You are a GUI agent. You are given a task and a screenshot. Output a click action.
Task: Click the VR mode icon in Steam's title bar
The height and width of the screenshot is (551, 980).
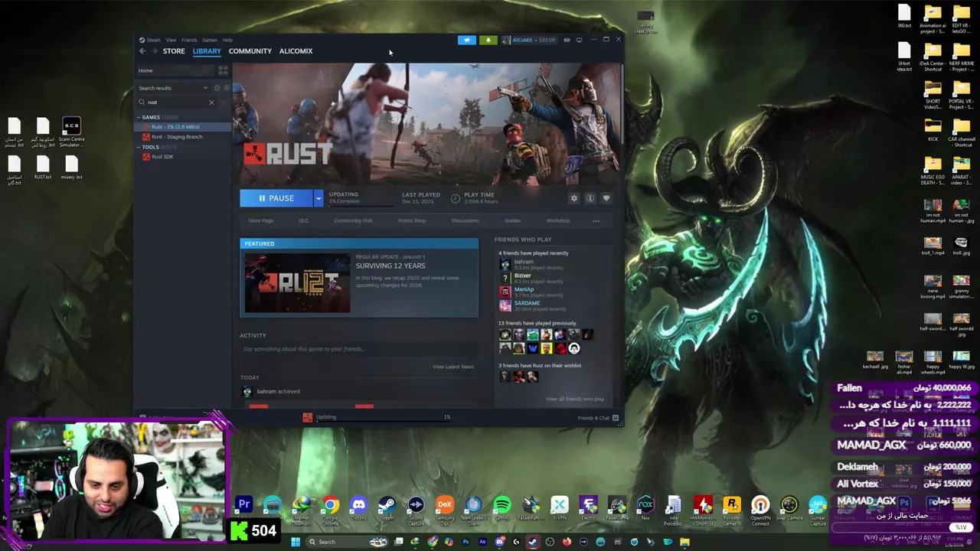[567, 40]
